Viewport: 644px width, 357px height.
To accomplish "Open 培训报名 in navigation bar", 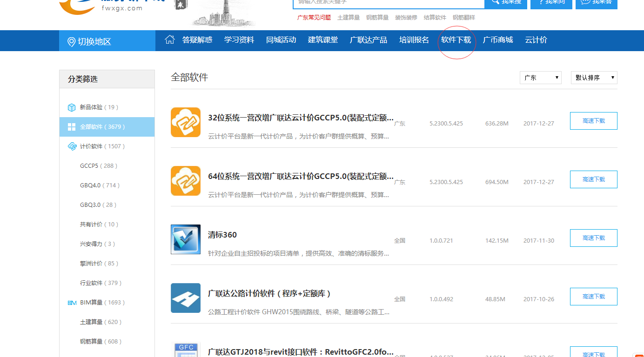I will coord(414,40).
